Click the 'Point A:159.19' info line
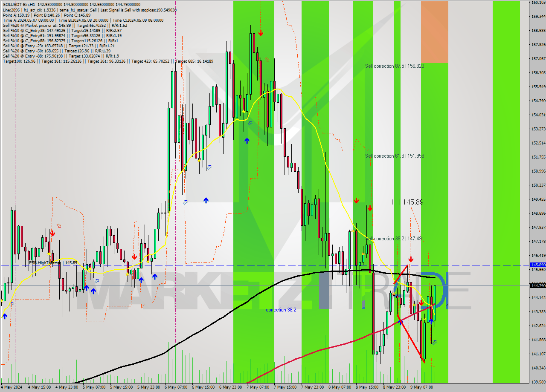The height and width of the screenshot is (392, 546). [46, 15]
